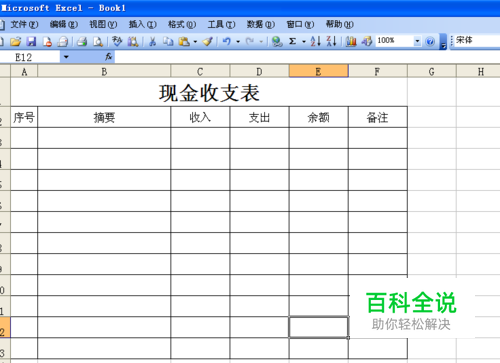Click the 100% zoom value box
This screenshot has width=500, height=363.
coord(395,41)
